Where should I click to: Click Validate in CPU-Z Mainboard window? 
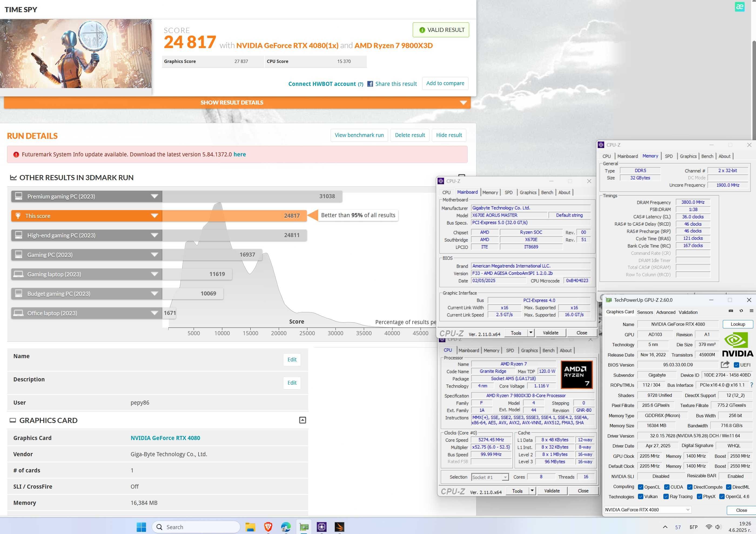pos(550,333)
